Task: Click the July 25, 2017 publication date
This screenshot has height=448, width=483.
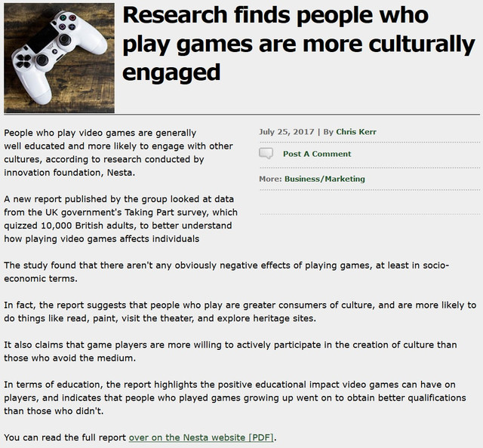Action: pyautogui.click(x=287, y=132)
